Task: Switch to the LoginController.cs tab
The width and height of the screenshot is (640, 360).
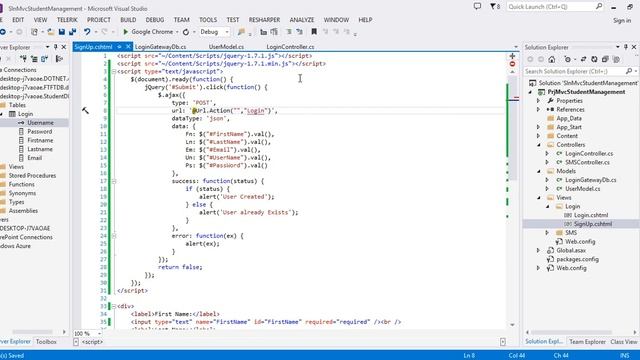Action: (x=290, y=47)
